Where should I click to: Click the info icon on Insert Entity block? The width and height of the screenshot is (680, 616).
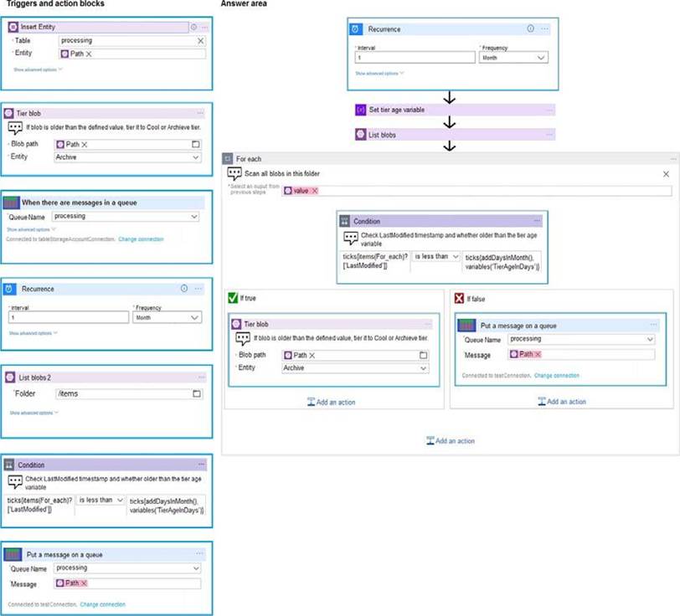click(x=193, y=27)
